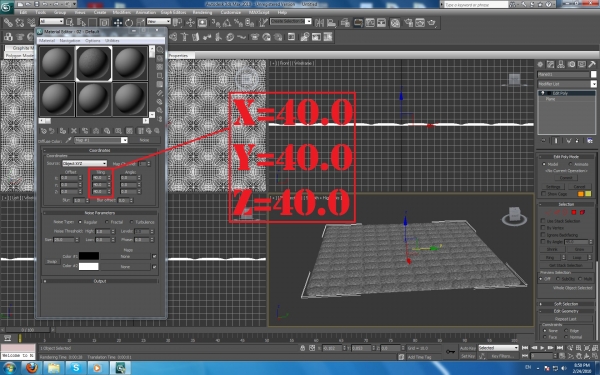Select the Scale tool in main toolbar
This screenshot has height=375, width=600.
pos(140,23)
